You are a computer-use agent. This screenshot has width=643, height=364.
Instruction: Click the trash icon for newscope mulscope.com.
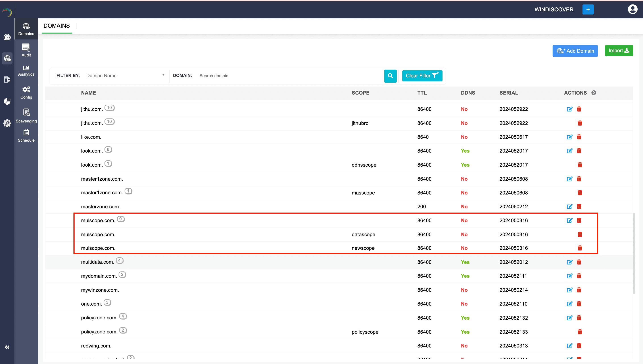(580, 248)
